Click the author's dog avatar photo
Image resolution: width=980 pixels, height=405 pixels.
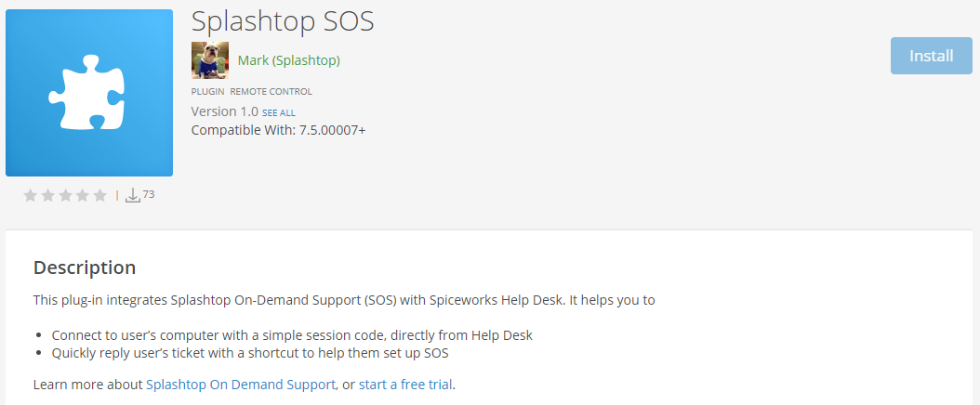209,60
